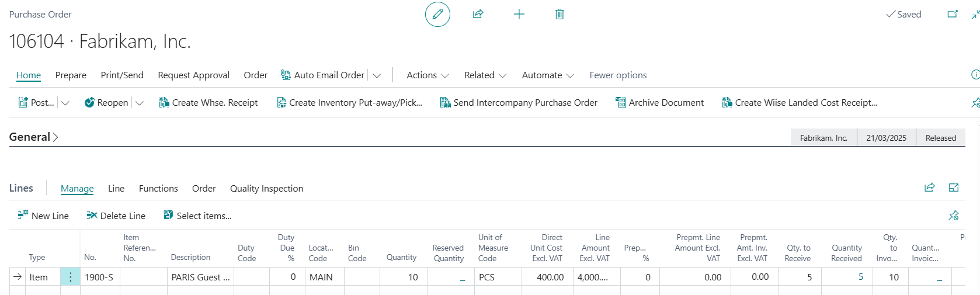Click the share icon at page top

tap(478, 14)
